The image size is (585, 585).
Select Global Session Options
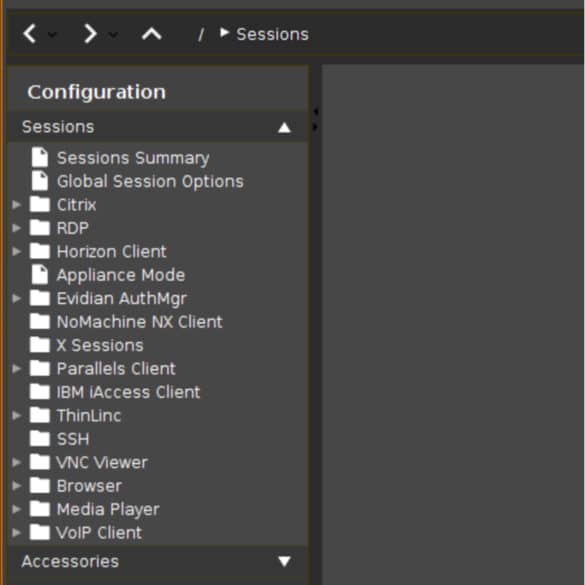point(150,182)
